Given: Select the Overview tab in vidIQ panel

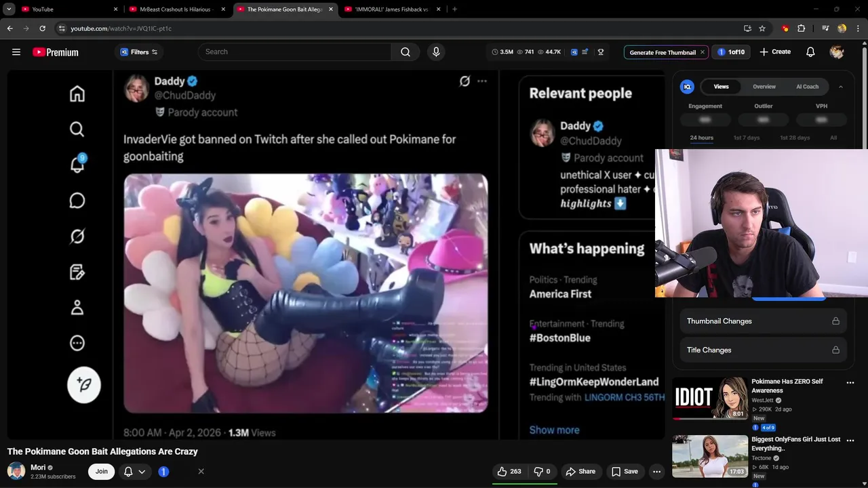Looking at the screenshot, I should 764,87.
